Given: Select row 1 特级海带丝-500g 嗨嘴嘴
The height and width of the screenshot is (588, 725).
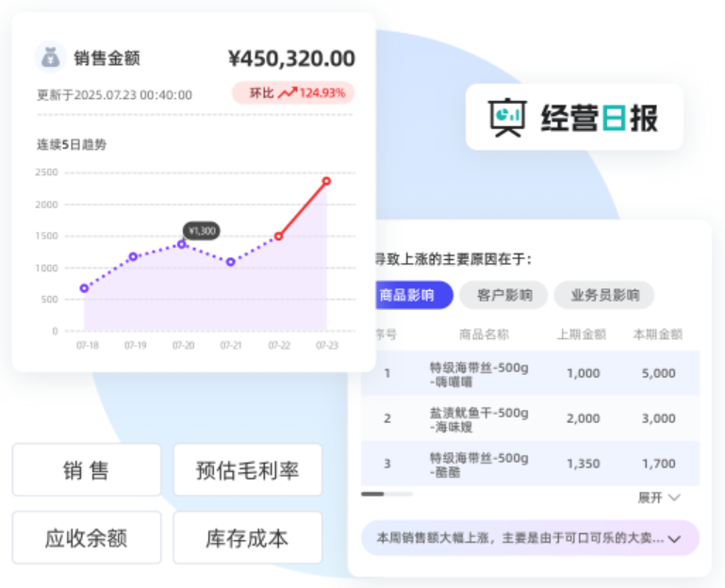Looking at the screenshot, I should pyautogui.click(x=530, y=373).
